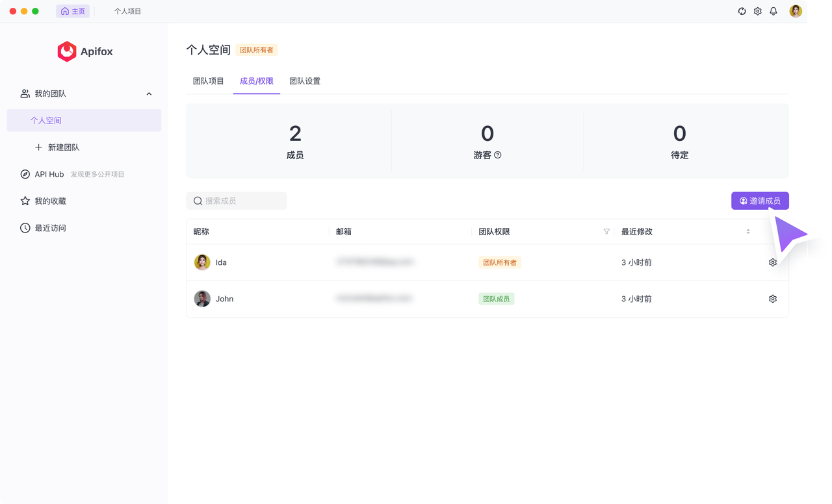832x504 pixels.
Task: Select the 主页 home tab in title bar
Action: point(73,11)
